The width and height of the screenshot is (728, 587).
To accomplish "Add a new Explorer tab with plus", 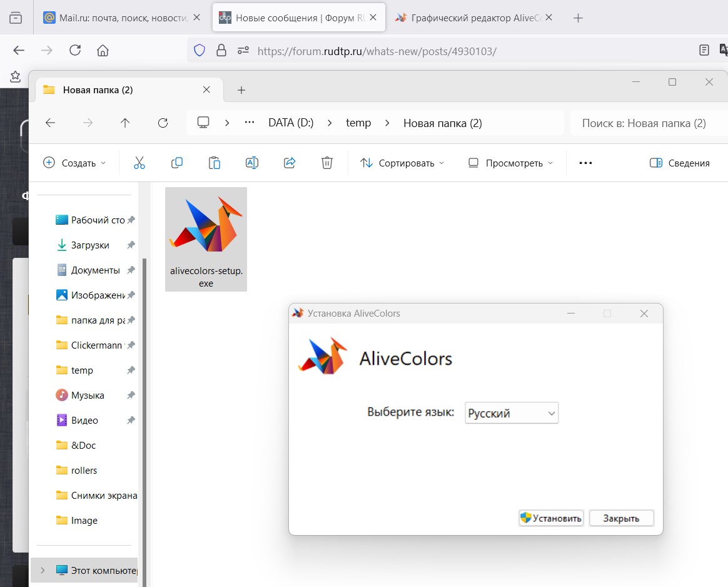I will pos(241,90).
